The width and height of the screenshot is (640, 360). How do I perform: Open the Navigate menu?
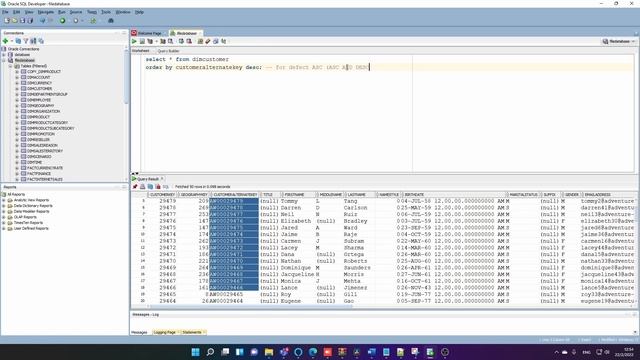coord(45,12)
